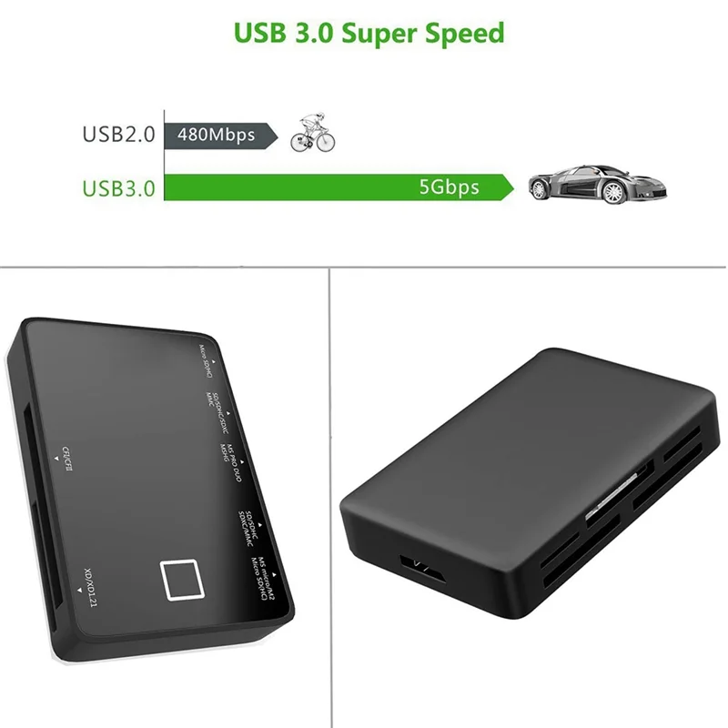Click the CFI/CFII text label
728x728 pixels.
[67, 460]
